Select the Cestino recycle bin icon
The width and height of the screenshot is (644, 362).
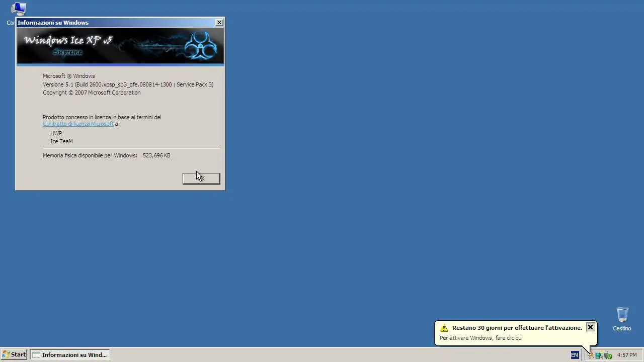pyautogui.click(x=622, y=319)
